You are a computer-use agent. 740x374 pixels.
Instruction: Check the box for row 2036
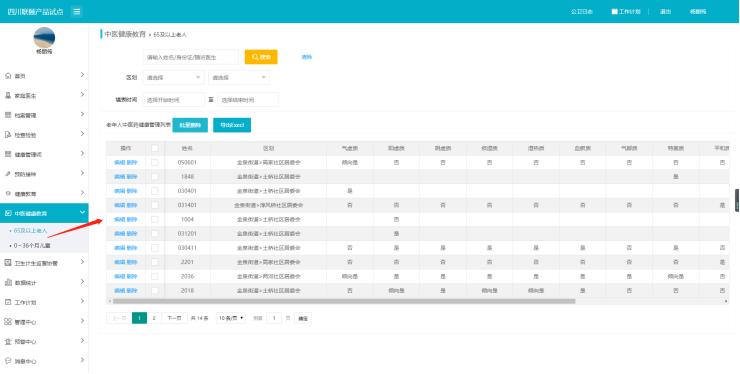155,276
